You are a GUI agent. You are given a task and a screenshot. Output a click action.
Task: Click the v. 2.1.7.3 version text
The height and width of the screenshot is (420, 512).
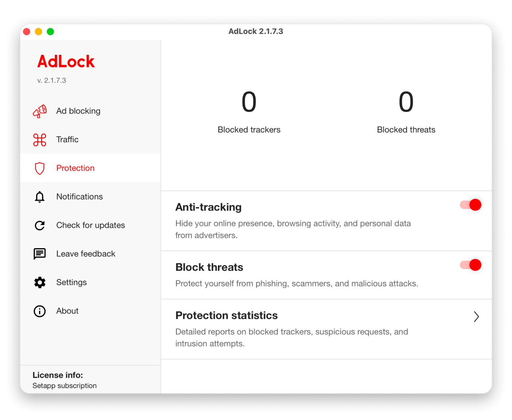pos(52,80)
